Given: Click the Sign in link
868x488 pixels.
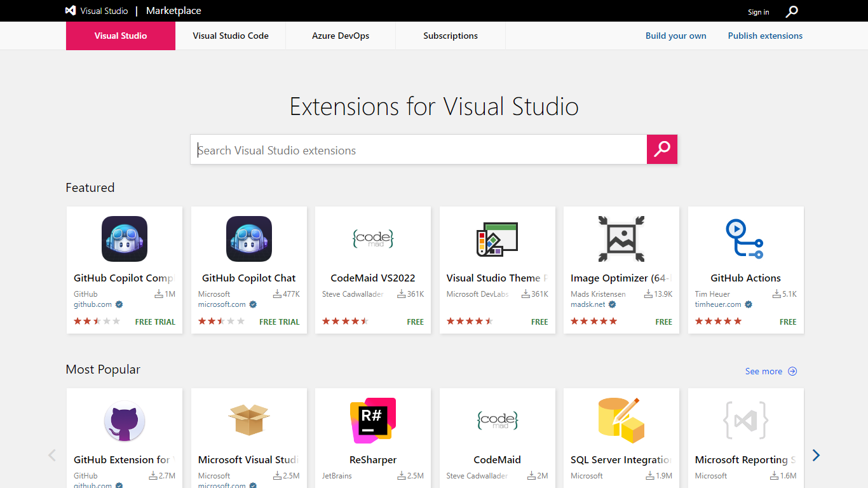Looking at the screenshot, I should tap(758, 12).
